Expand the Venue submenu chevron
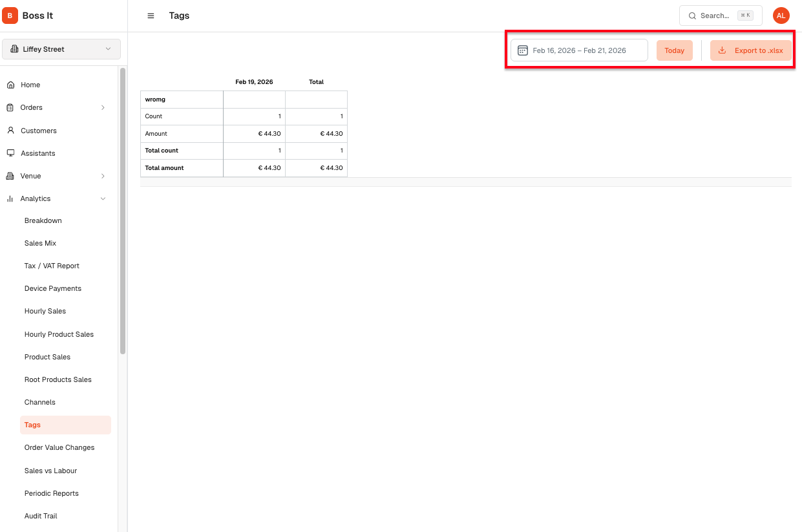This screenshot has height=532, width=802. (x=103, y=176)
